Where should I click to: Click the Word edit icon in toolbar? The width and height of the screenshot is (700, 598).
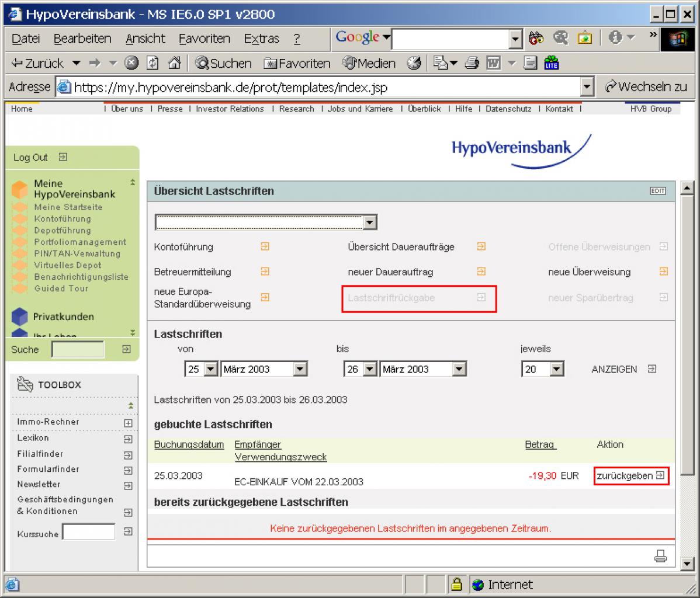[493, 64]
